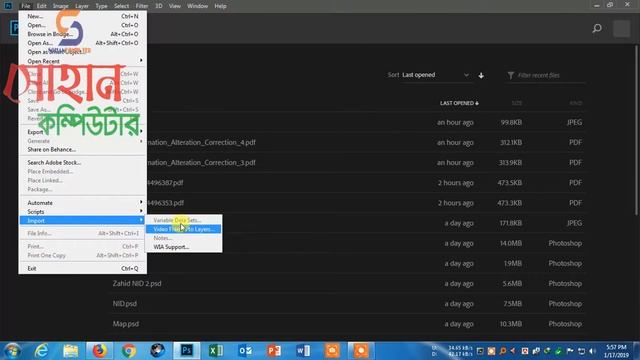Launch Google Chrome from the taskbar

(x=129, y=351)
